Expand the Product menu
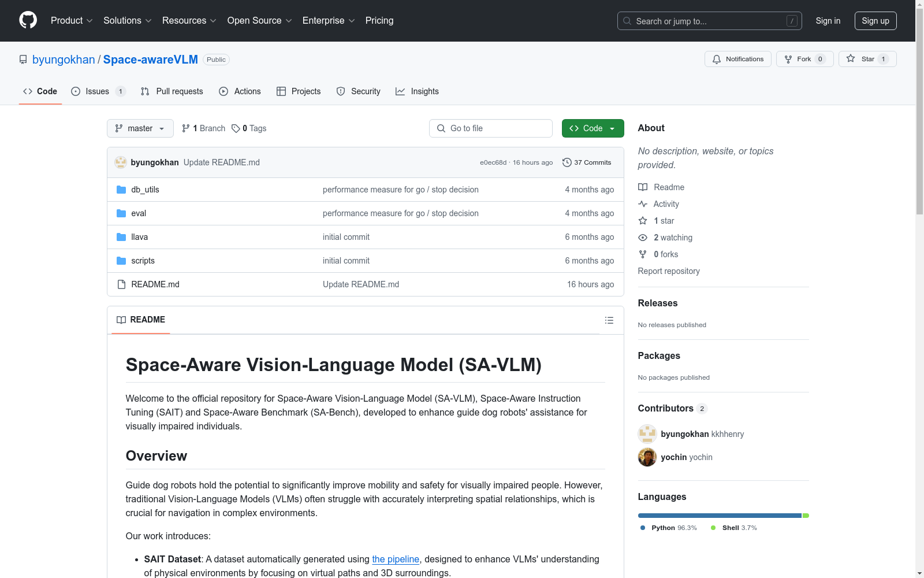 (x=72, y=21)
